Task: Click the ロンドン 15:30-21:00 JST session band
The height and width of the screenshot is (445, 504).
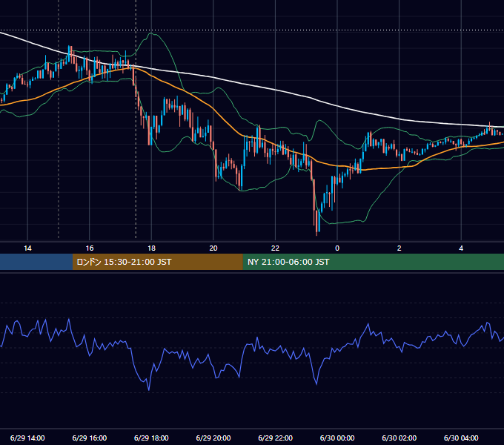Action: click(157, 262)
